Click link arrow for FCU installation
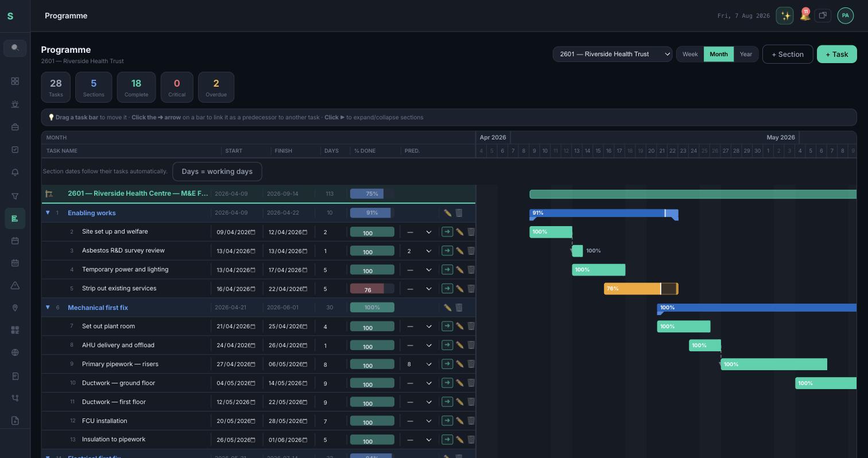This screenshot has width=868, height=458. tap(447, 421)
